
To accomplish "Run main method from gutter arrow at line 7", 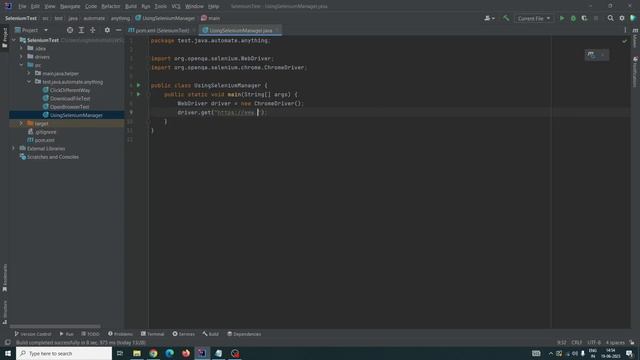I will [138, 94].
